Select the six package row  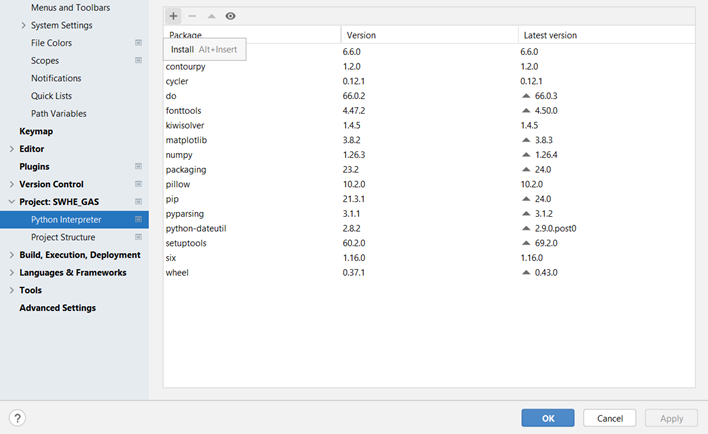coord(429,258)
